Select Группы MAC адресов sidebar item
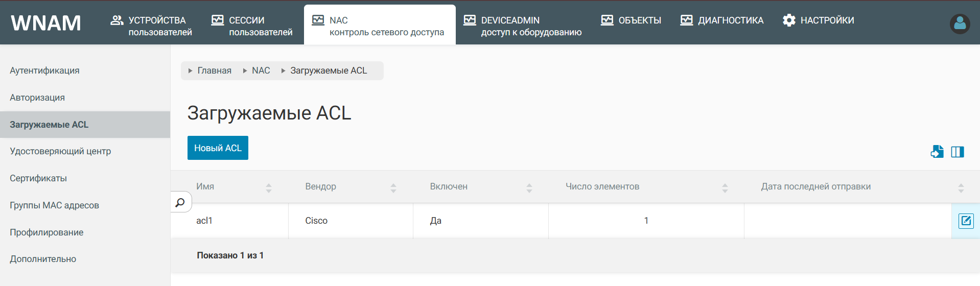This screenshot has height=286, width=980. click(x=54, y=205)
